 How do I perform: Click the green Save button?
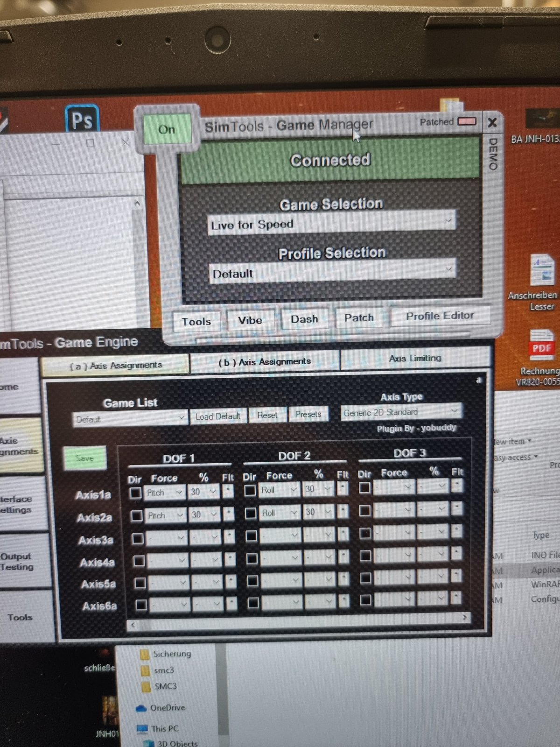point(85,458)
